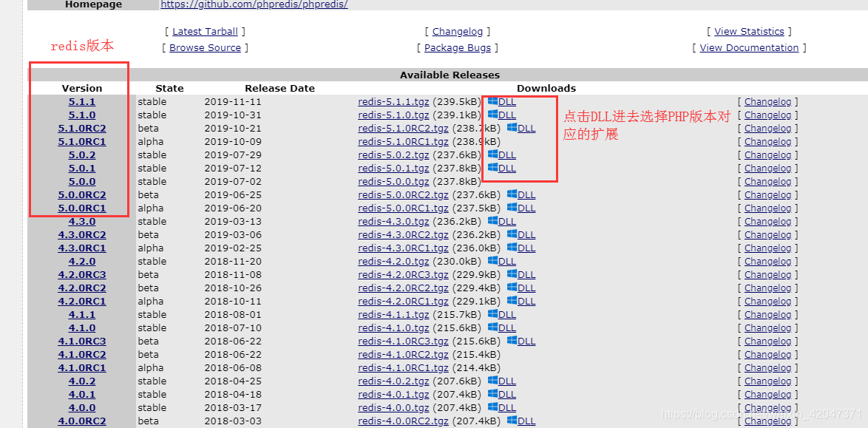
Task: Click Windows icon beside redis-5.1.0 DLL
Action: pyautogui.click(x=492, y=115)
